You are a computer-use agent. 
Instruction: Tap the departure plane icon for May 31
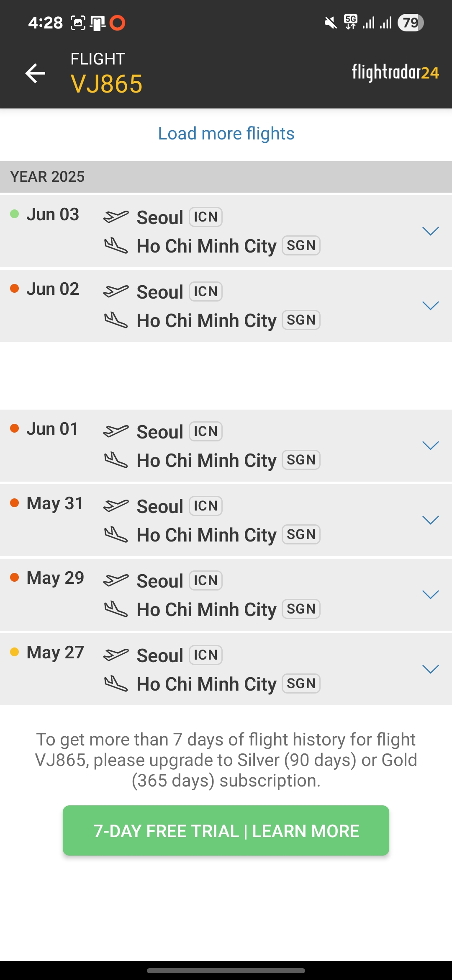pyautogui.click(x=116, y=505)
